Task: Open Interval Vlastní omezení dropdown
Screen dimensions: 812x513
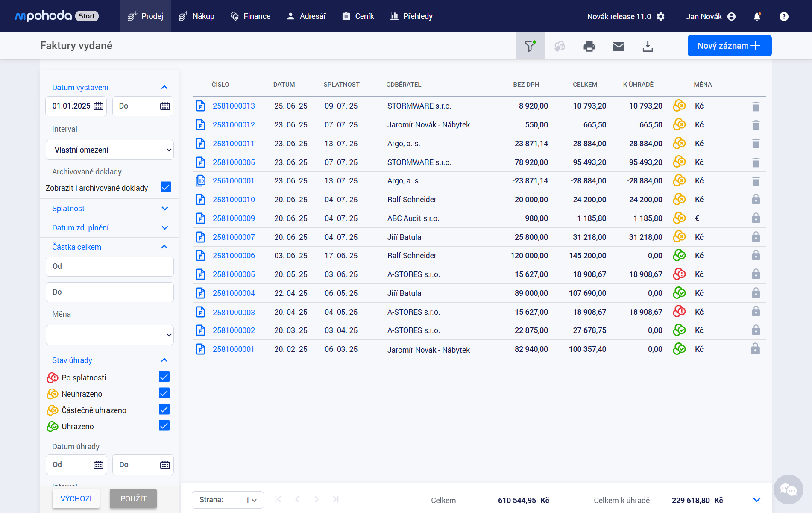Action: pyautogui.click(x=110, y=150)
